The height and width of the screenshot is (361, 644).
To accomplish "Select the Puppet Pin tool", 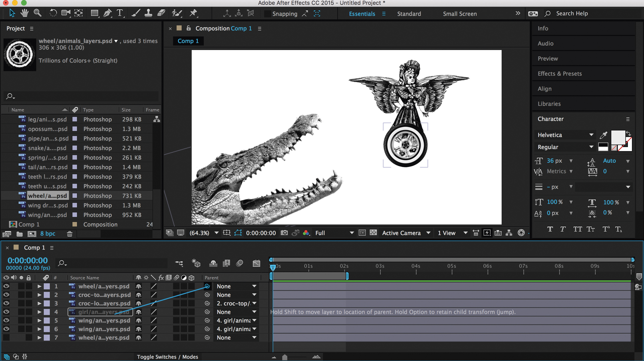I will pyautogui.click(x=193, y=13).
